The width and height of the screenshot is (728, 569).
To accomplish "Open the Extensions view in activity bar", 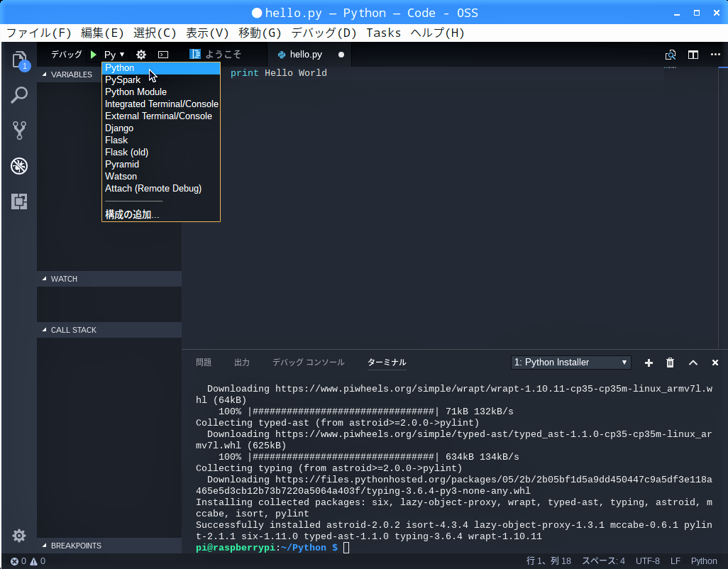I will click(x=19, y=201).
